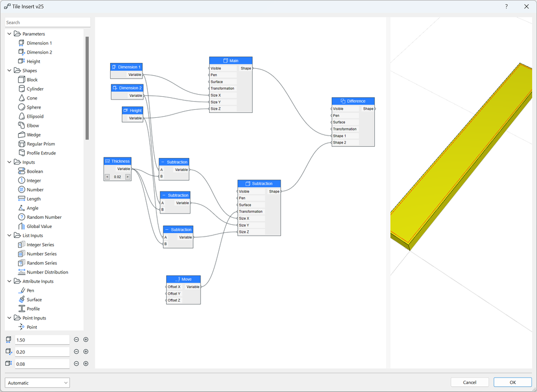Select the Surface attribute icon
This screenshot has width=537, height=392.
pos(22,300)
